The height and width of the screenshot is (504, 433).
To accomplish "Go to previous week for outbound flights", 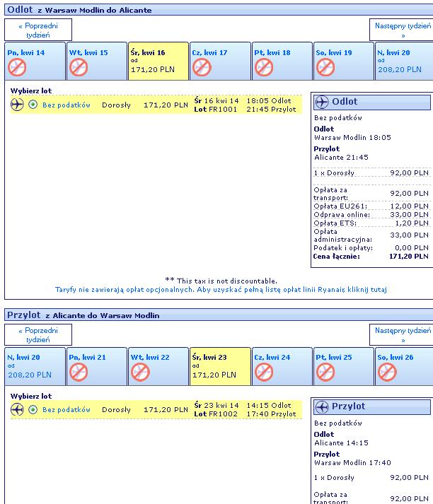I will [x=38, y=30].
